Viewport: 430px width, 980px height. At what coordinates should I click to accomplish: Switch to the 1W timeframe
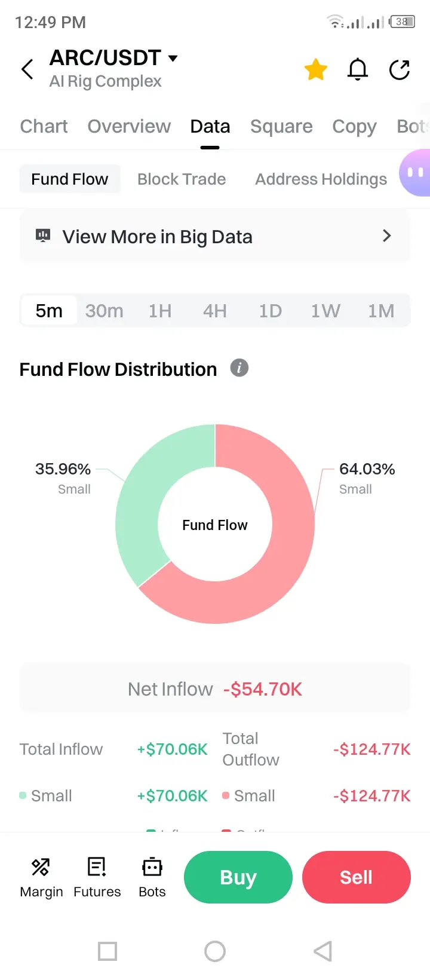(x=325, y=311)
